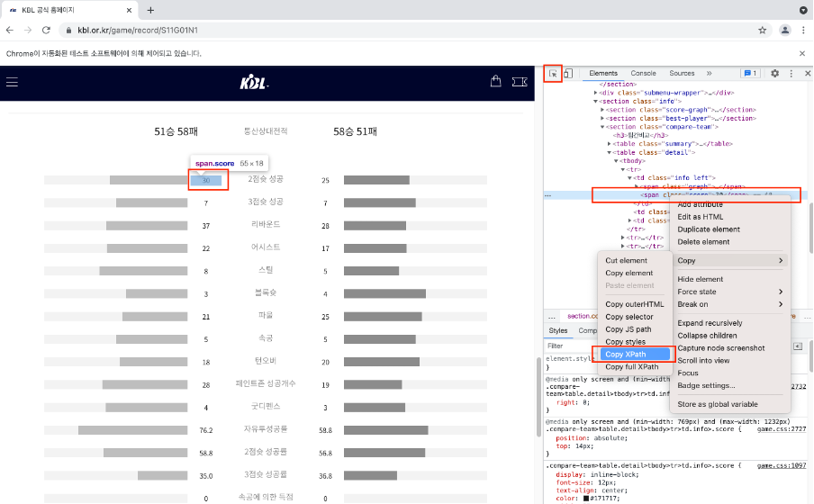Dismiss the automated test software infobar
814x504 pixels.
click(x=802, y=53)
